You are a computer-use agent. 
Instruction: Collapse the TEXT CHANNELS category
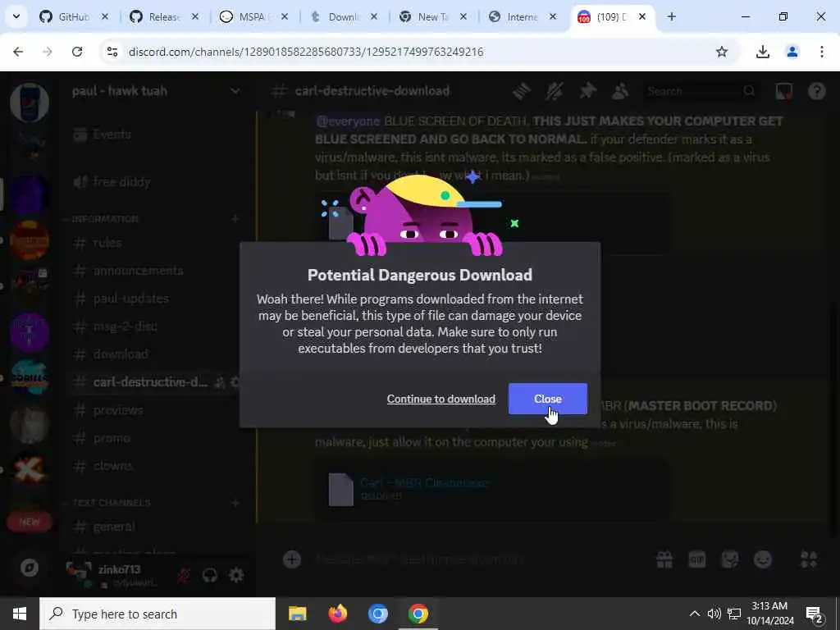[x=112, y=503]
